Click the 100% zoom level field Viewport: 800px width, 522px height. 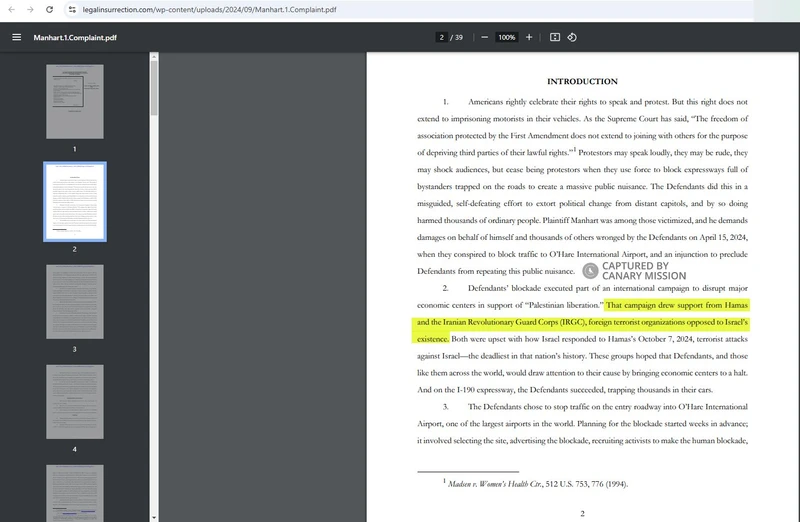507,37
